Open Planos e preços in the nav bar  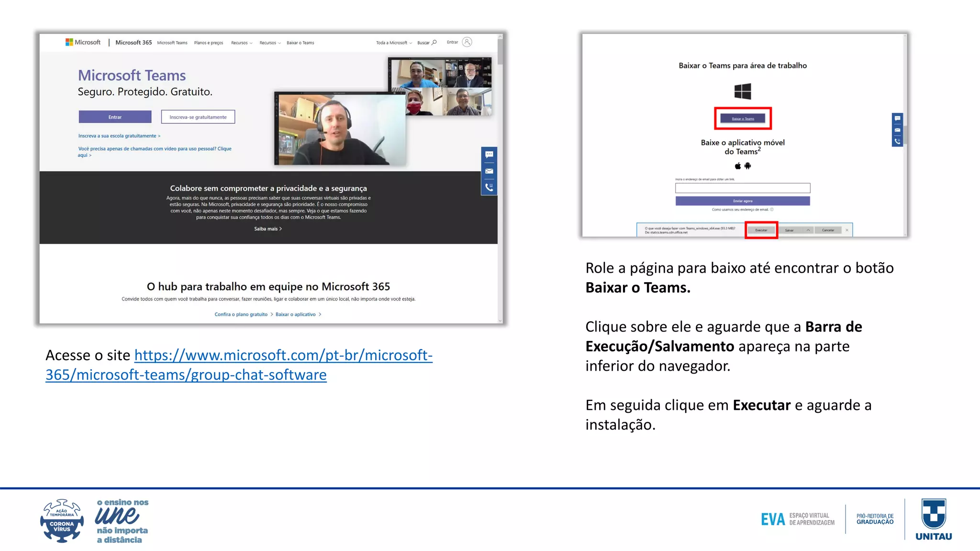click(209, 43)
